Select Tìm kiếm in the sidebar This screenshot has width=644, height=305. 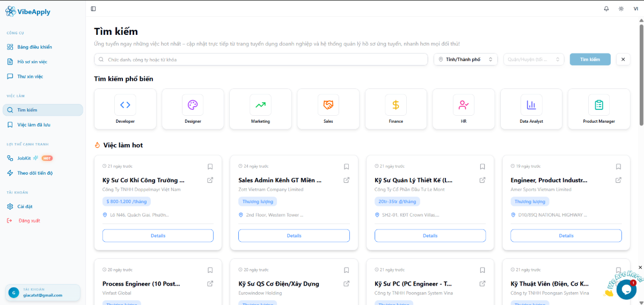(x=42, y=110)
